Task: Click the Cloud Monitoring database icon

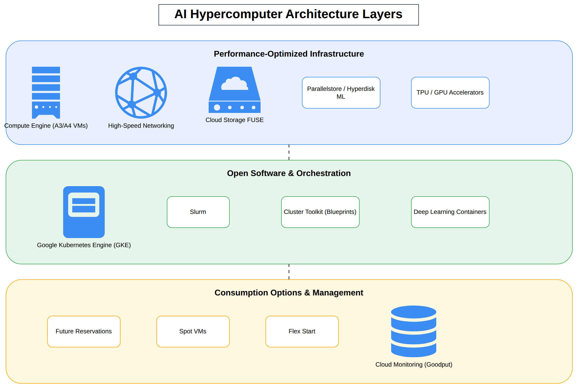Action: (x=414, y=331)
